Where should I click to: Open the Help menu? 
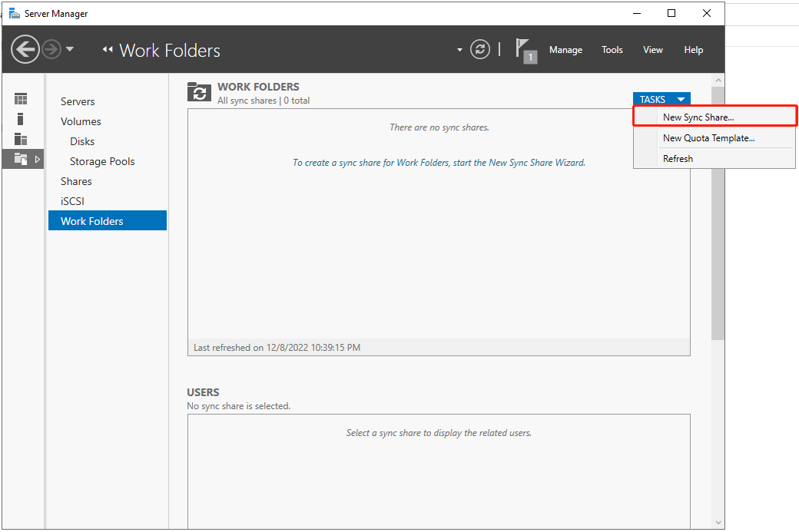click(694, 50)
